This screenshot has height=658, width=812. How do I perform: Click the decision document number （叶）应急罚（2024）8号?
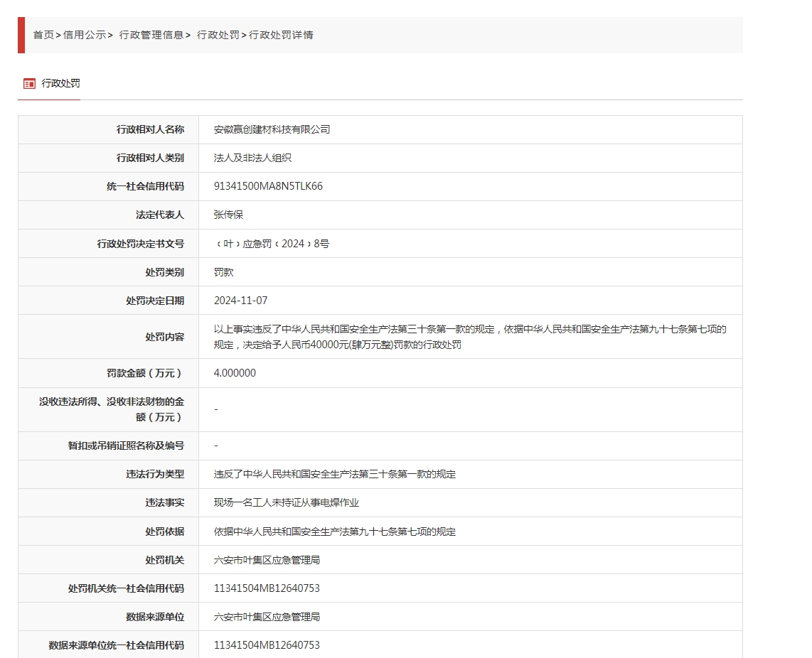[x=272, y=244]
